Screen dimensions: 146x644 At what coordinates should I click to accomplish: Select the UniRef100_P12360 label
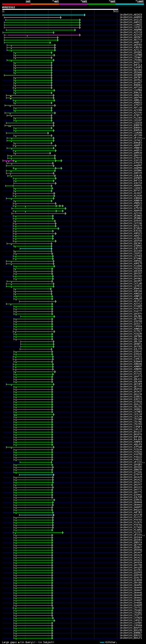(131, 118)
